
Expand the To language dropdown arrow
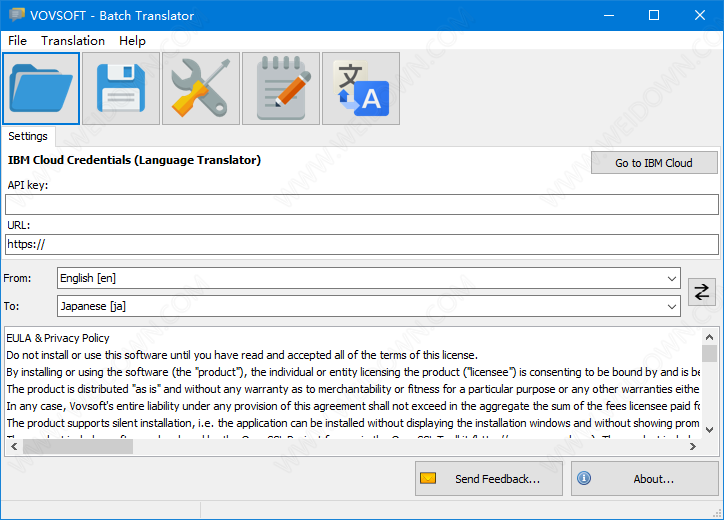pos(671,306)
